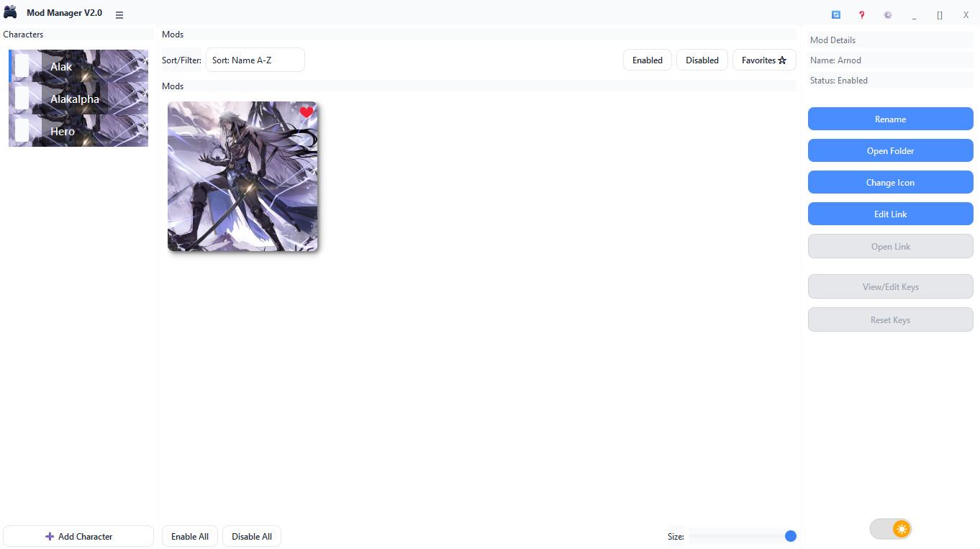Open the hamburger menu next to the title
This screenshot has width=980, height=549.
coord(119,13)
